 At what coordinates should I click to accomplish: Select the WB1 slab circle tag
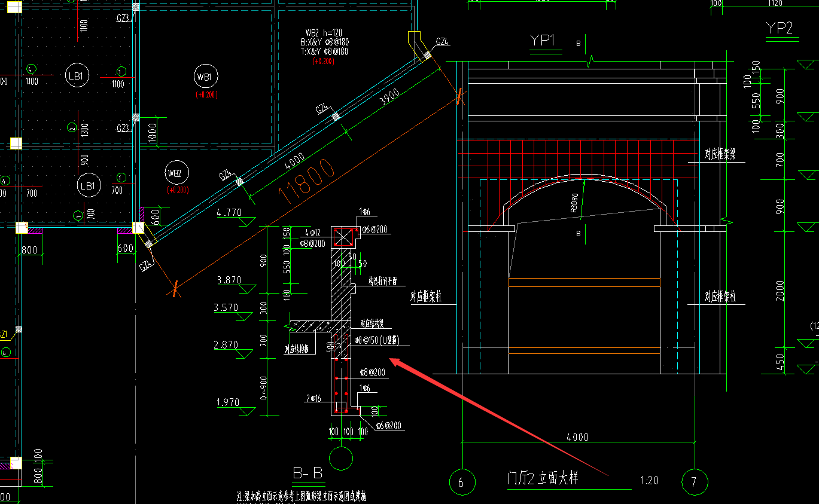[x=205, y=77]
